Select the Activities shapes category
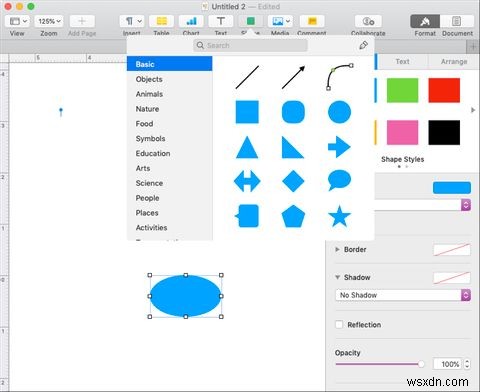Screen dimensions: 480x392 tap(169, 228)
